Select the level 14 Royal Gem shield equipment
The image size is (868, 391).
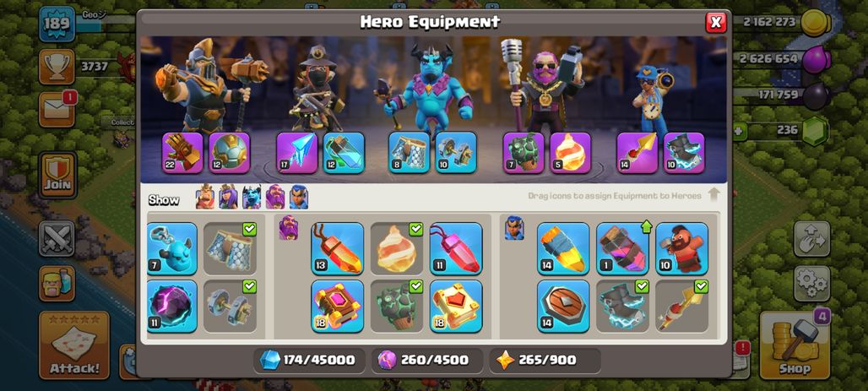pyautogui.click(x=563, y=306)
